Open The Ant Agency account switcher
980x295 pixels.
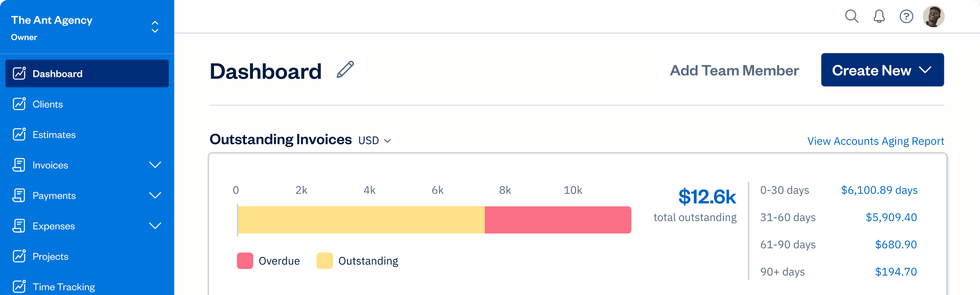155,27
